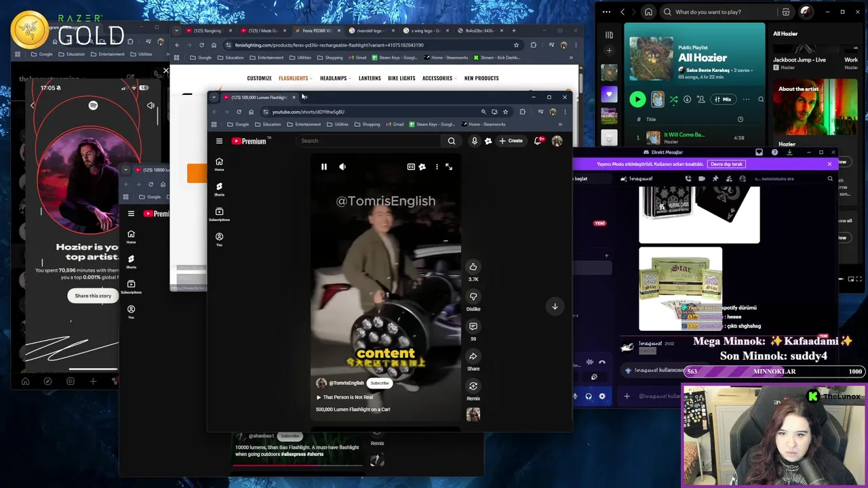Image resolution: width=868 pixels, height=488 pixels.
Task: Open YouTube account avatar menu
Action: [x=557, y=141]
